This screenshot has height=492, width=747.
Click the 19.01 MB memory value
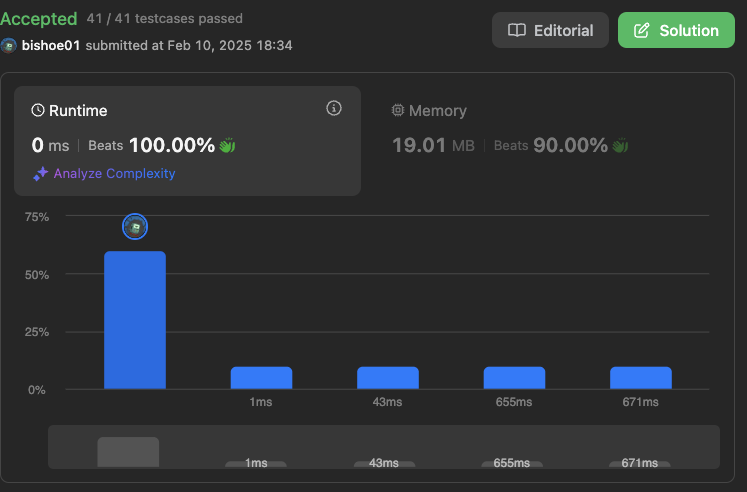(x=433, y=145)
